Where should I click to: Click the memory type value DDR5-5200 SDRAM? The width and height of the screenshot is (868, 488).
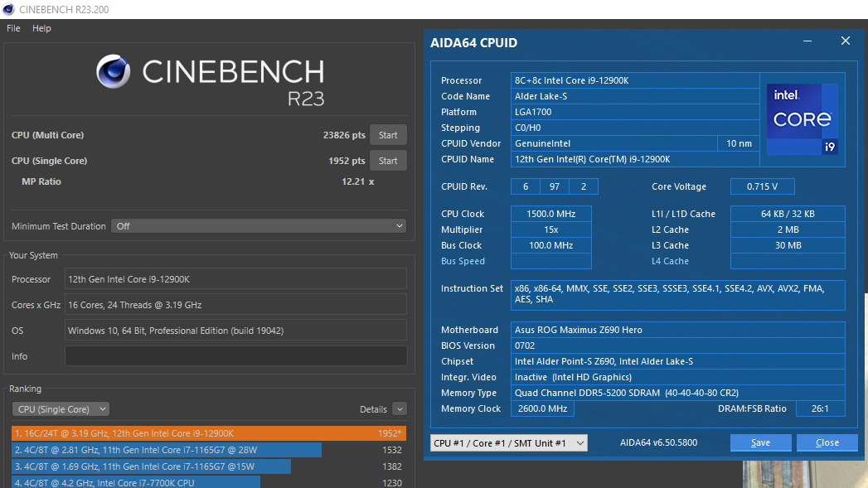pos(677,393)
